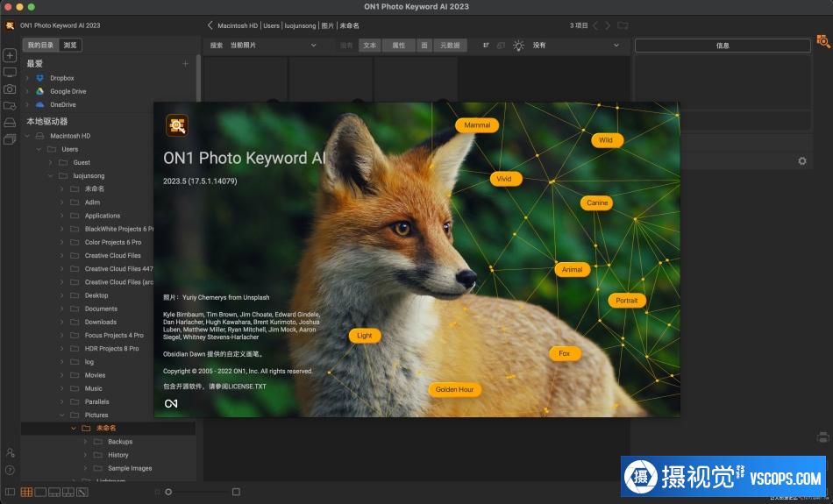The height and width of the screenshot is (504, 833).
Task: Click the folder icon next to navigation arrows
Action: (x=623, y=25)
